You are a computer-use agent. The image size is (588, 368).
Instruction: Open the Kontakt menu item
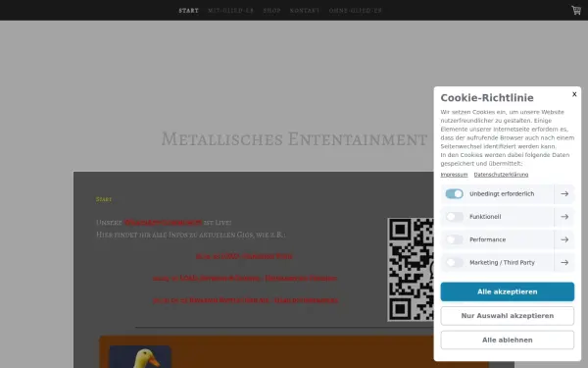305,11
